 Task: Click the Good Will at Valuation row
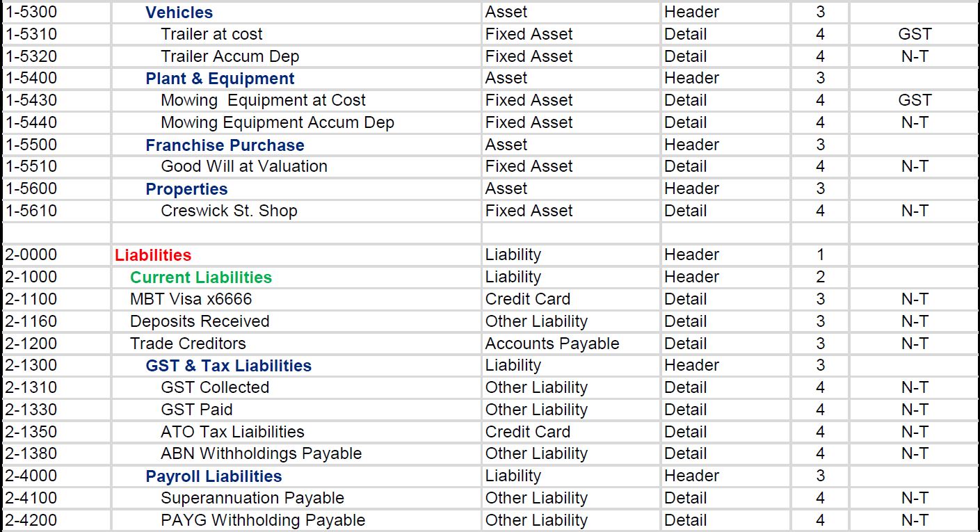(243, 166)
